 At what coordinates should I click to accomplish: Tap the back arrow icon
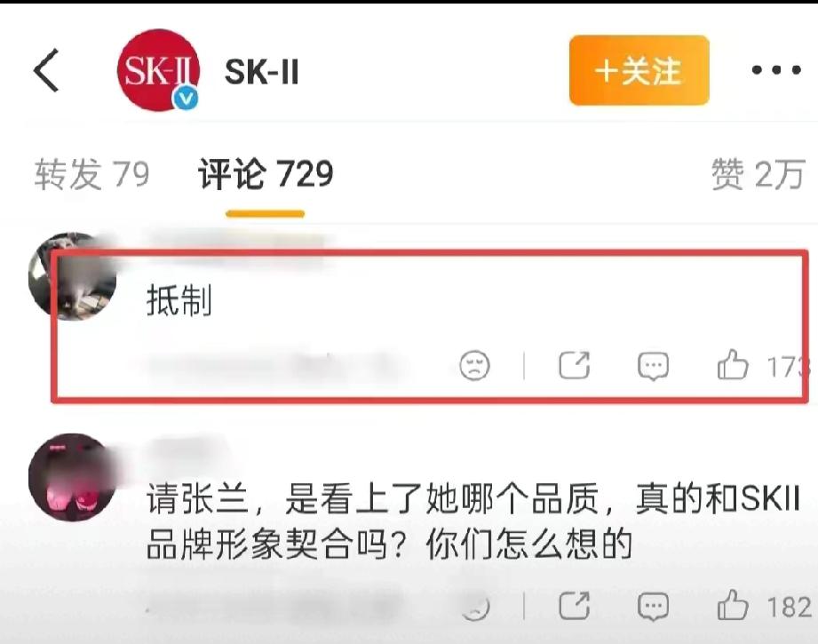tap(46, 70)
